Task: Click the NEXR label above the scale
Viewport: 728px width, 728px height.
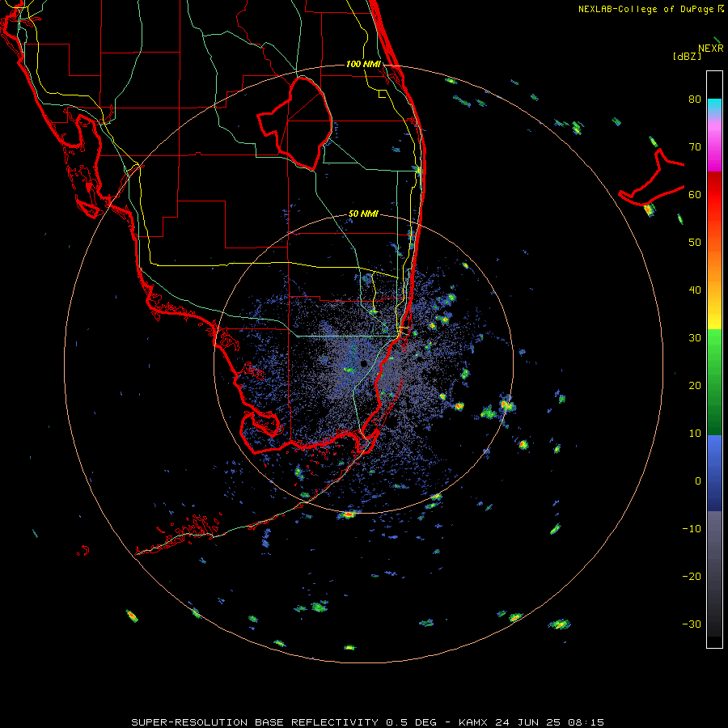Action: 710,48
